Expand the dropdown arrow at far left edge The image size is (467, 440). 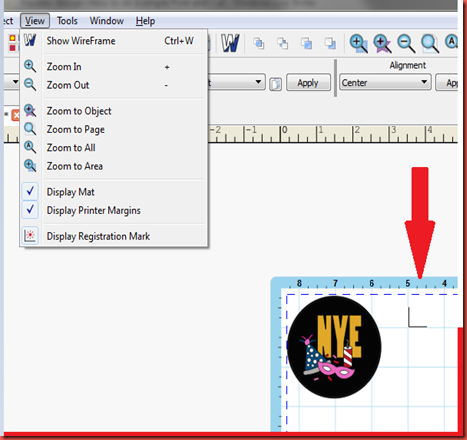click(15, 81)
